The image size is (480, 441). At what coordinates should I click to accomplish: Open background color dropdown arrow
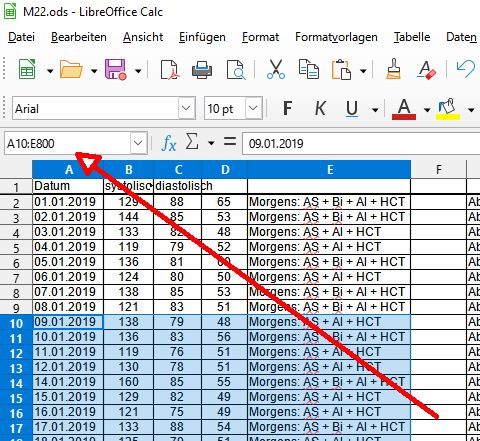tap(471, 110)
